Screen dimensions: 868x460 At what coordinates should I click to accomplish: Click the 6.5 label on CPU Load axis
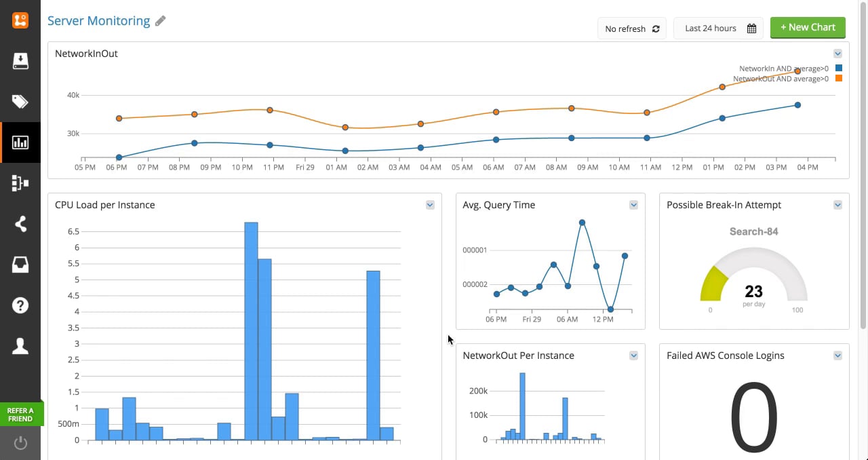[x=73, y=231]
